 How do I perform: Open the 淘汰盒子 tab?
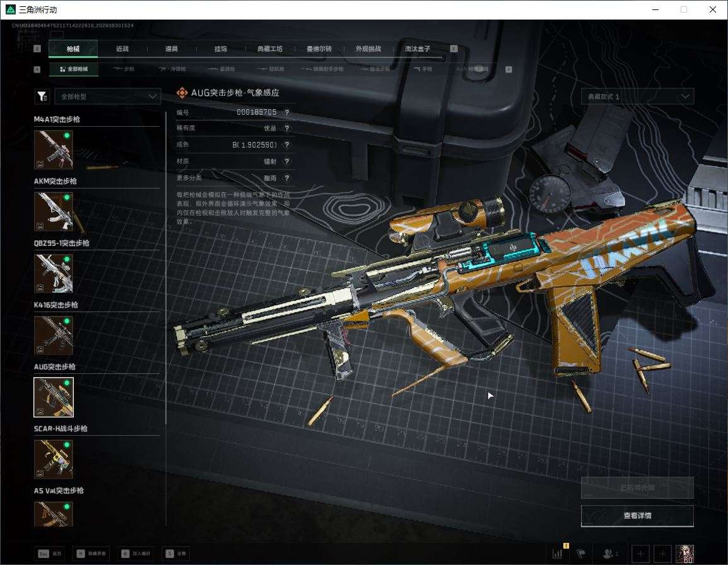coord(418,49)
